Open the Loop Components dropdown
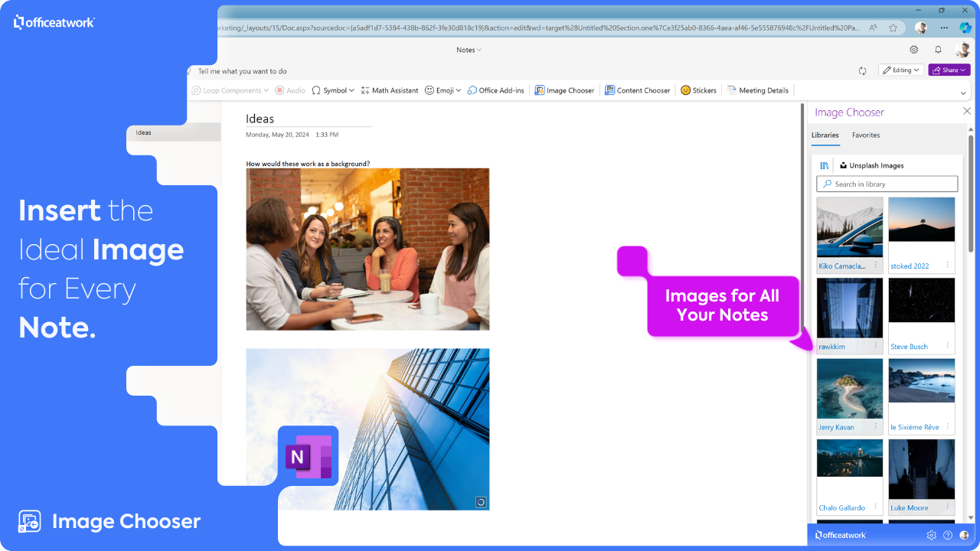 tap(230, 90)
